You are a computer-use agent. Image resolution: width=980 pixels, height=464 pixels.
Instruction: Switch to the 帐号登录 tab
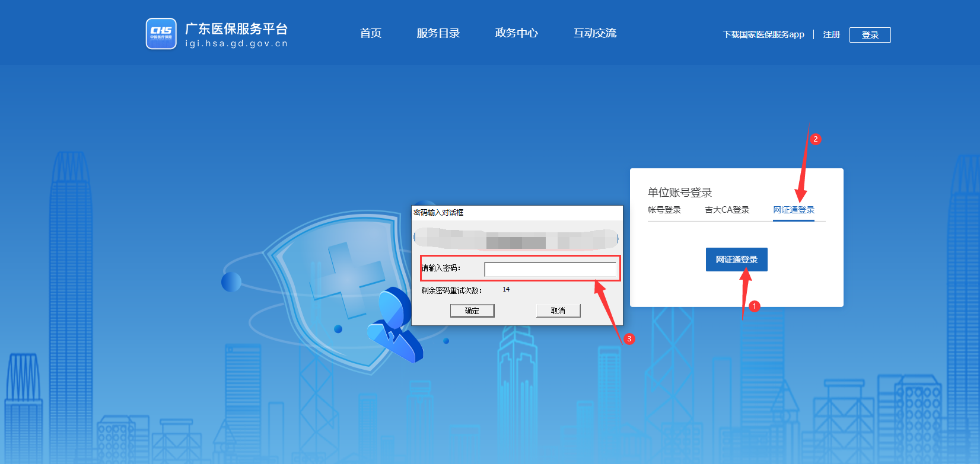coord(664,210)
